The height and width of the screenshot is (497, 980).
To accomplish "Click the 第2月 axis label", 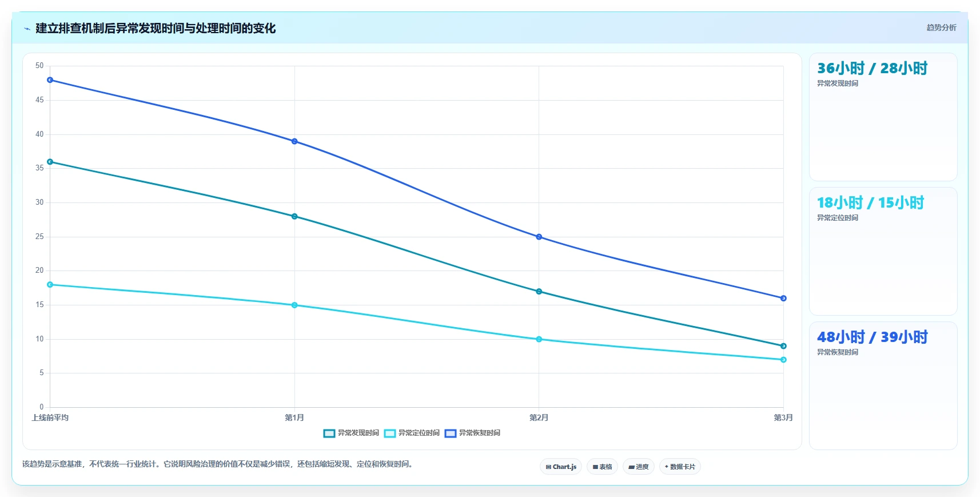I will pos(539,418).
